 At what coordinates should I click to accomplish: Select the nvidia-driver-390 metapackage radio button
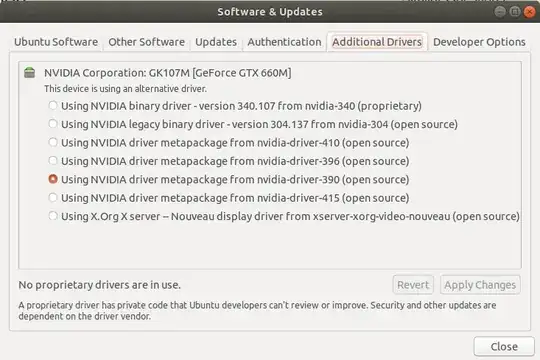tap(53, 179)
